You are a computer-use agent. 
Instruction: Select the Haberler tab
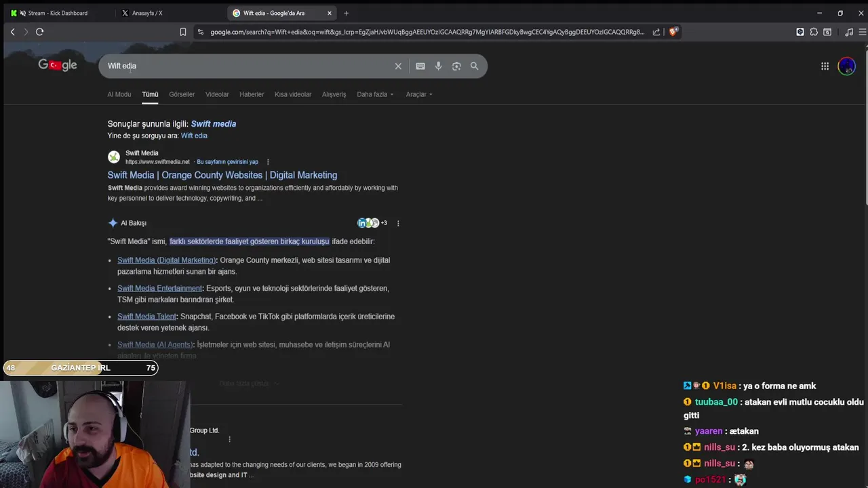[x=252, y=94]
